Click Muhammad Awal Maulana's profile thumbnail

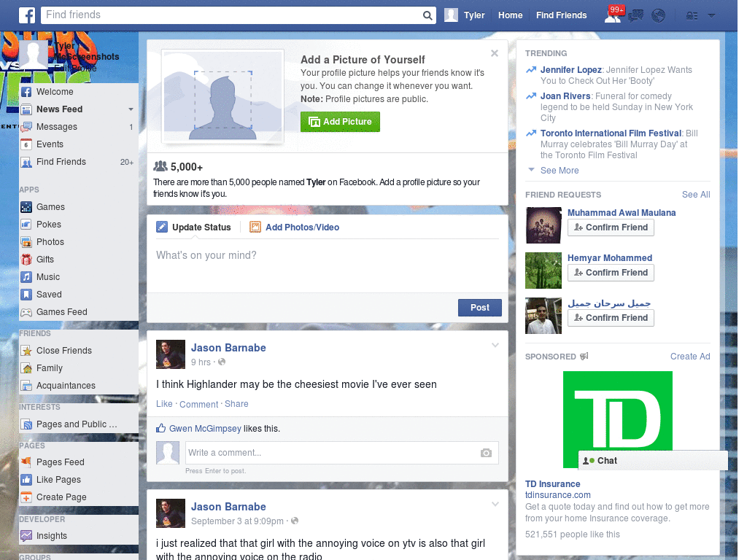pyautogui.click(x=543, y=225)
